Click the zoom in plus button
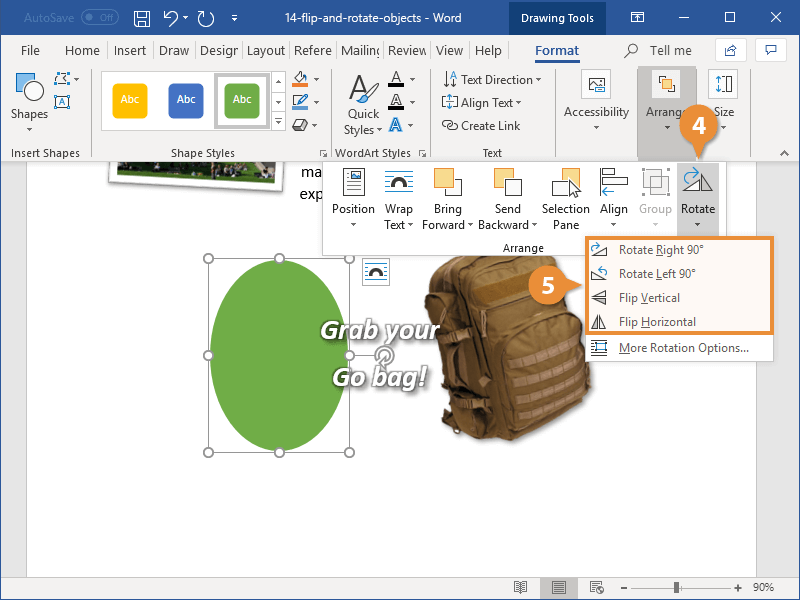The image size is (800, 600). 738,588
